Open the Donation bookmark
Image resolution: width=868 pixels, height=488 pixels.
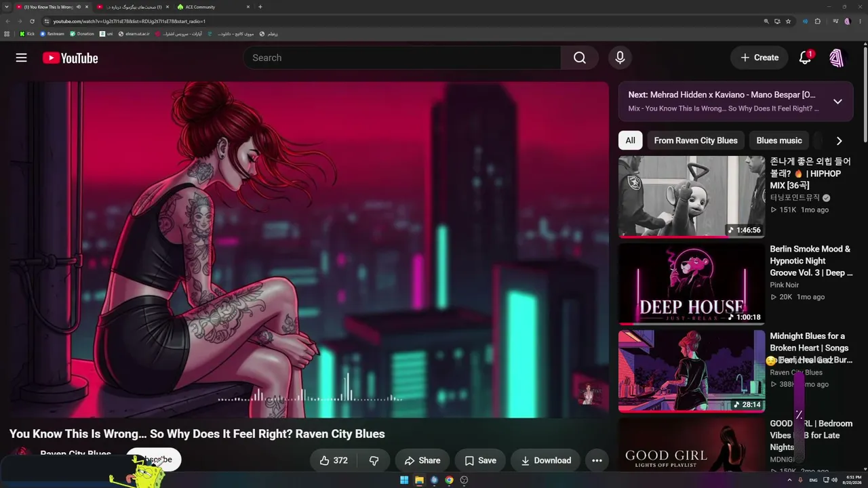click(82, 33)
